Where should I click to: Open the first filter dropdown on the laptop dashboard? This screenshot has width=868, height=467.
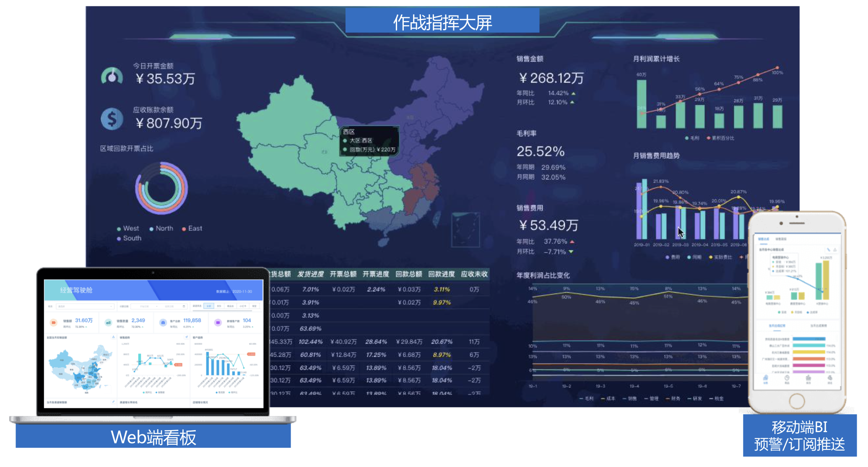pos(85,306)
